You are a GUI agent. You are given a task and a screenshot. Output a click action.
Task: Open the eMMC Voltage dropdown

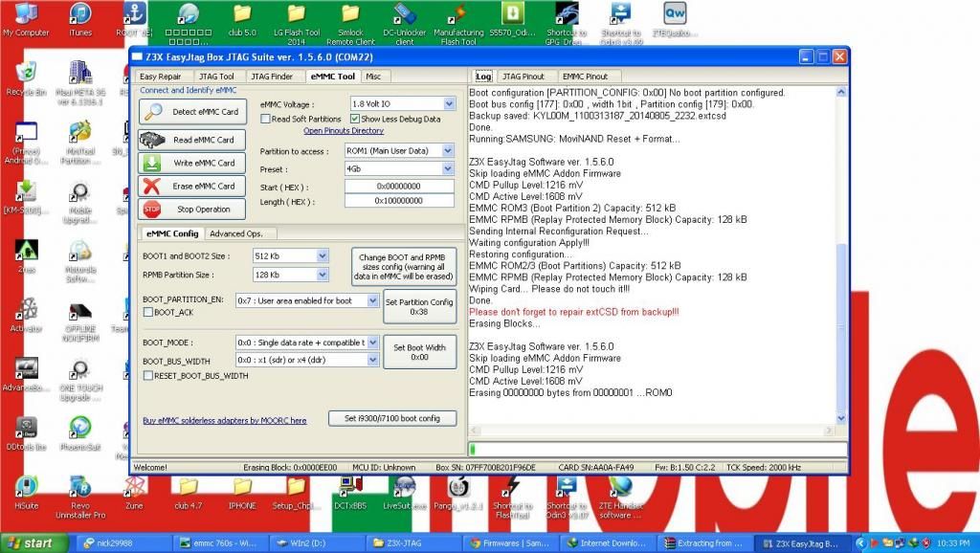click(449, 103)
